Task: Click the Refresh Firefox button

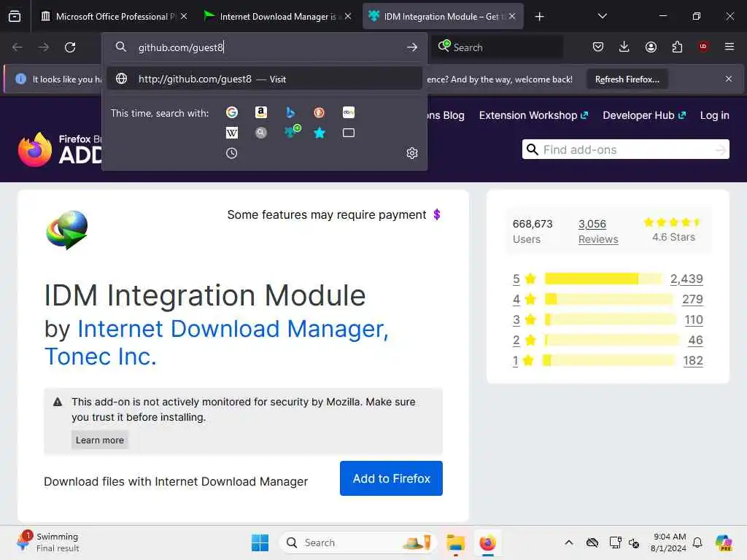Action: pos(627,79)
